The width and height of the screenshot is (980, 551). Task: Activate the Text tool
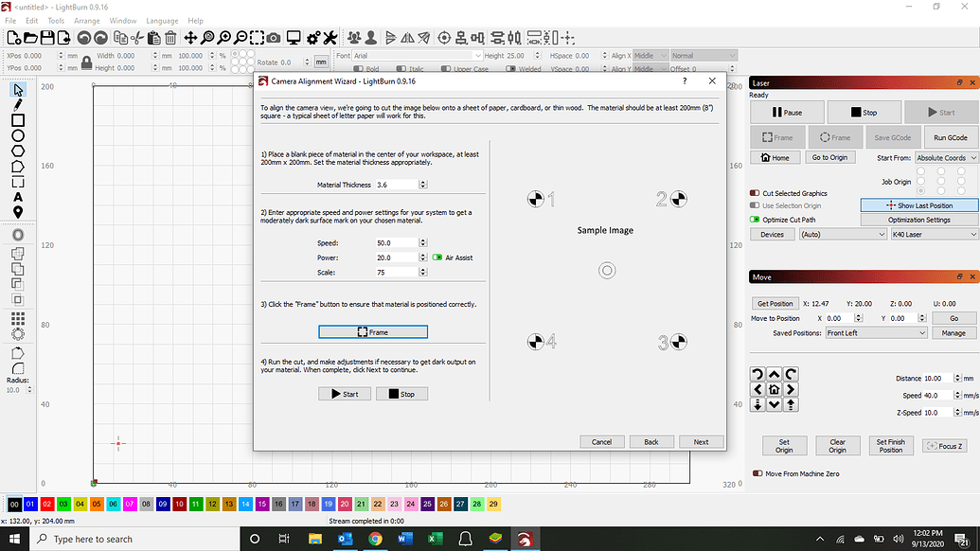(16, 196)
